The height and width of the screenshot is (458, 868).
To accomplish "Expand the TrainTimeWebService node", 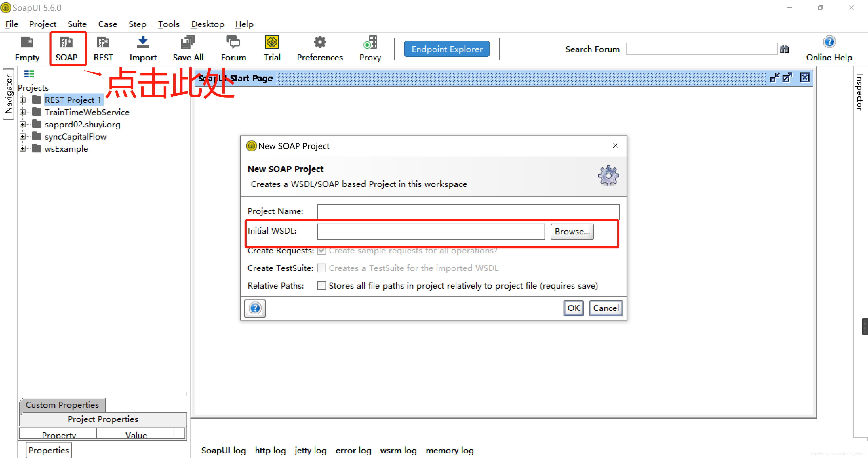I will click(x=23, y=112).
